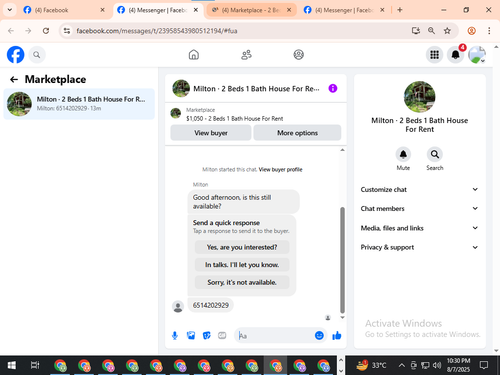This screenshot has height=375, width=500.
Task: Bookmark this page with the star
Action: click(x=447, y=31)
